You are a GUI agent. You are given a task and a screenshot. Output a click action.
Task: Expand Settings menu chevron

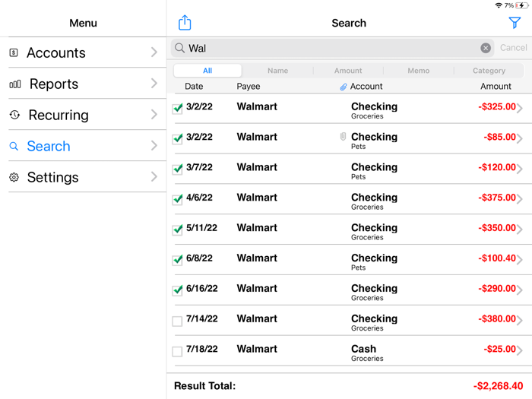[154, 176]
